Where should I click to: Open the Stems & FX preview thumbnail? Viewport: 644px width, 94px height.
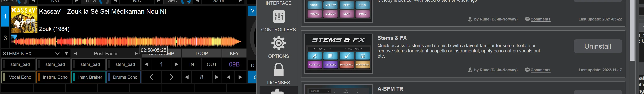338,54
